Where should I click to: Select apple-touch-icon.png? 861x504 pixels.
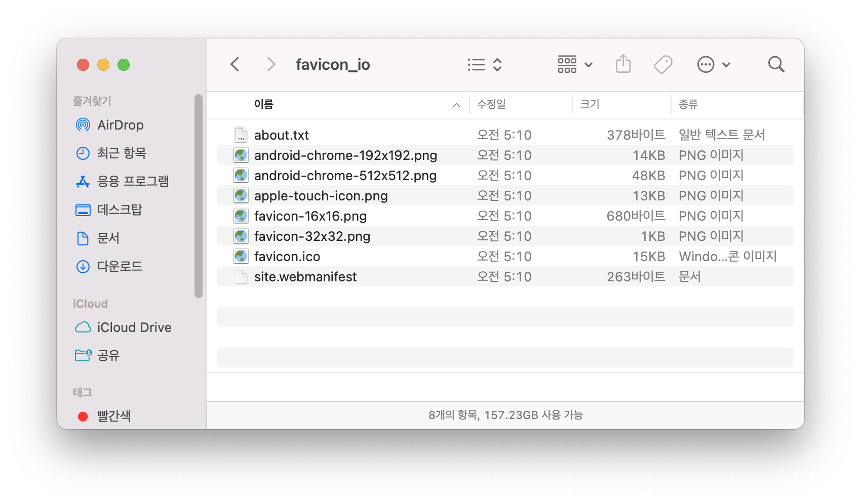(505, 195)
